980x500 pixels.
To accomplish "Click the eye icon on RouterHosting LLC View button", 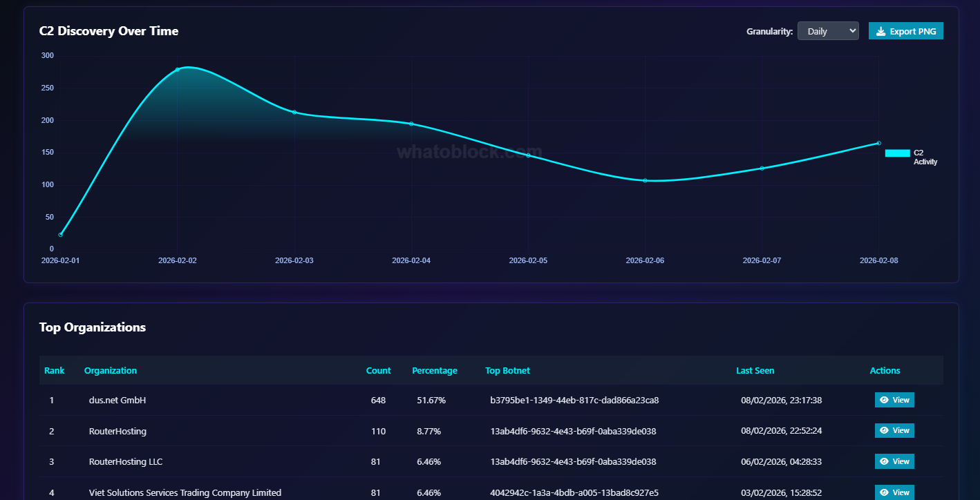I will click(884, 461).
